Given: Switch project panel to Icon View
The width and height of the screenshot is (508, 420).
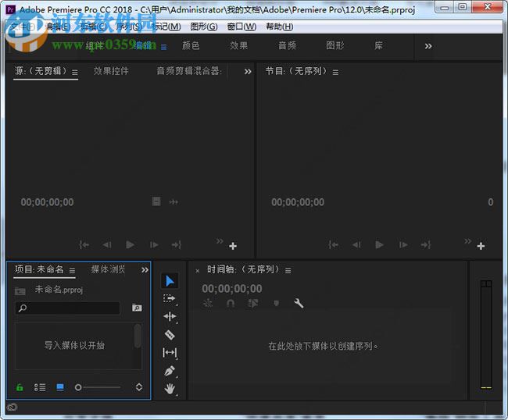Looking at the screenshot, I should coord(60,387).
